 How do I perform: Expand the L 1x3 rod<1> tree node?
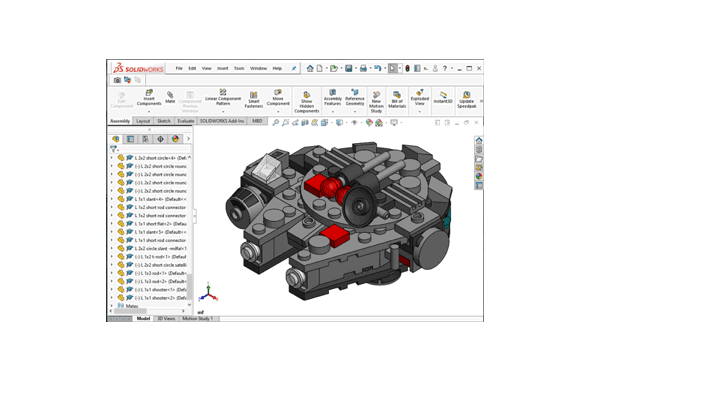click(x=112, y=273)
